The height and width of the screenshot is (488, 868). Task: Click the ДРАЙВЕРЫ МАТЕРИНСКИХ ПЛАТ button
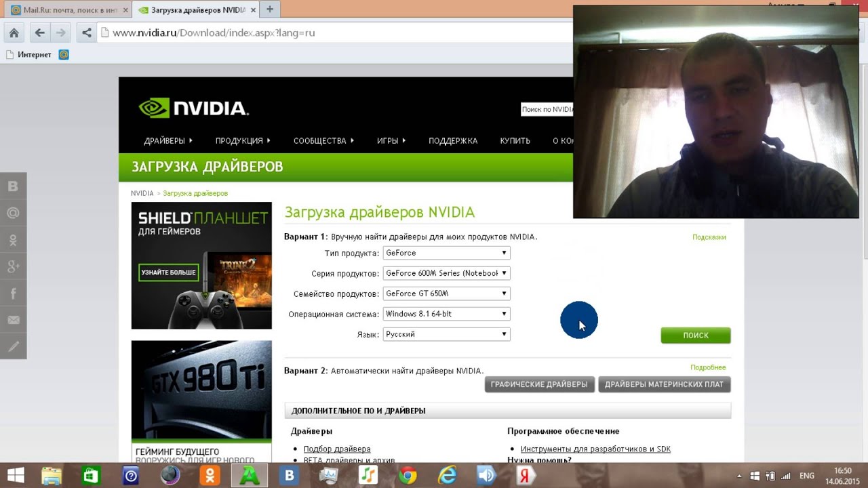click(664, 384)
